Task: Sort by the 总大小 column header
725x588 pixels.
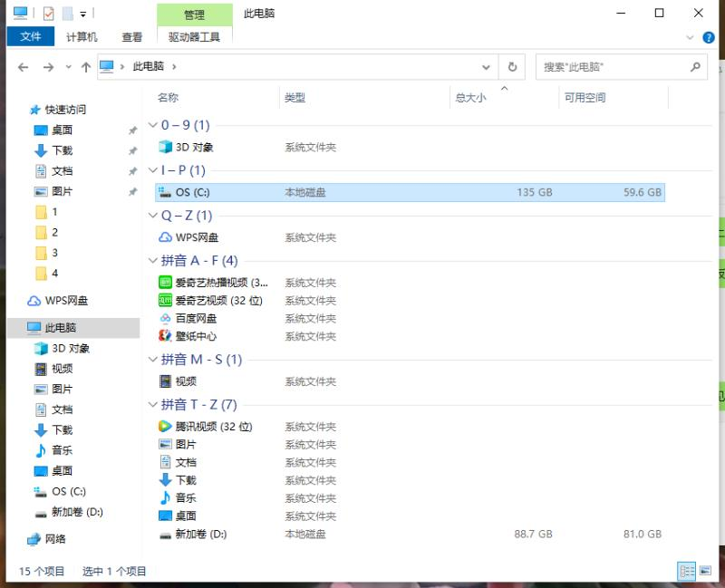Action: click(470, 97)
